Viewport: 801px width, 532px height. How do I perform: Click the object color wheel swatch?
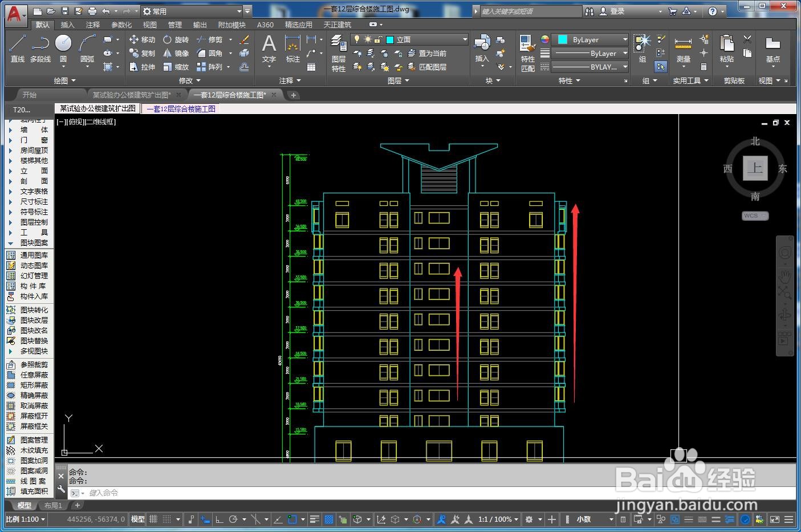545,39
